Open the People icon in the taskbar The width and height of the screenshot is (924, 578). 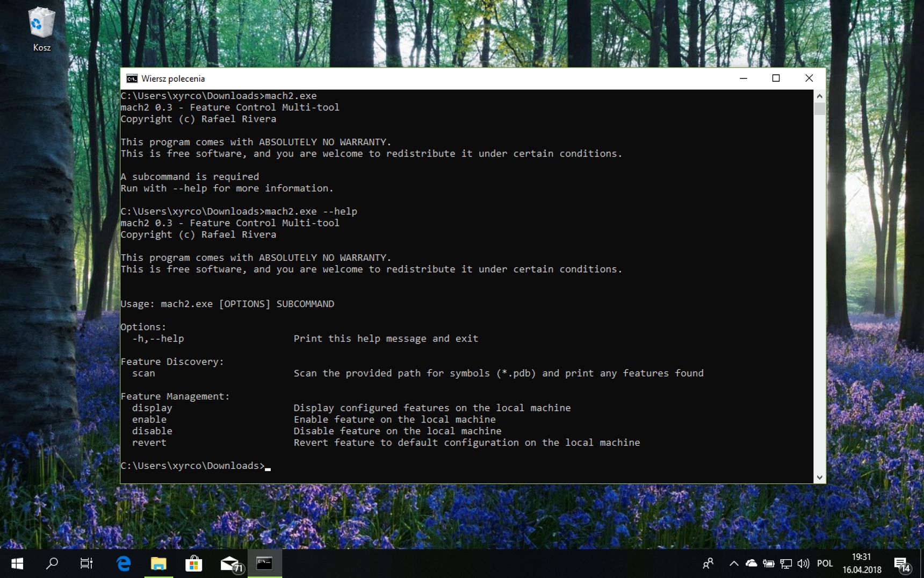(709, 563)
